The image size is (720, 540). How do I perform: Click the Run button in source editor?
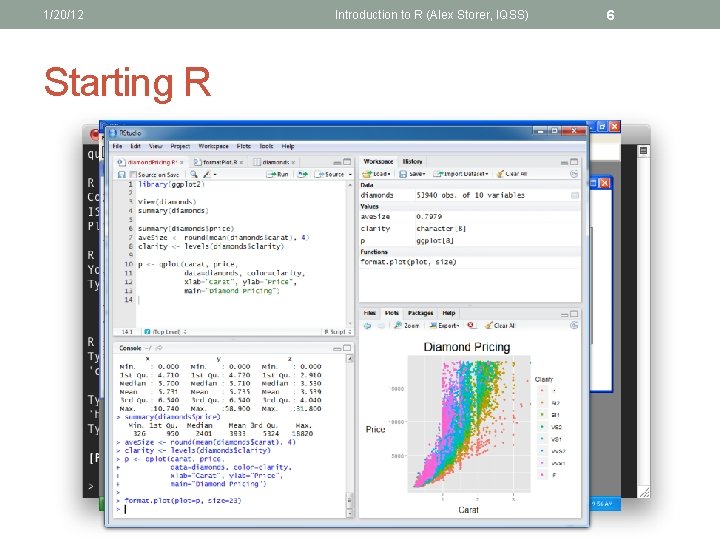click(x=277, y=174)
